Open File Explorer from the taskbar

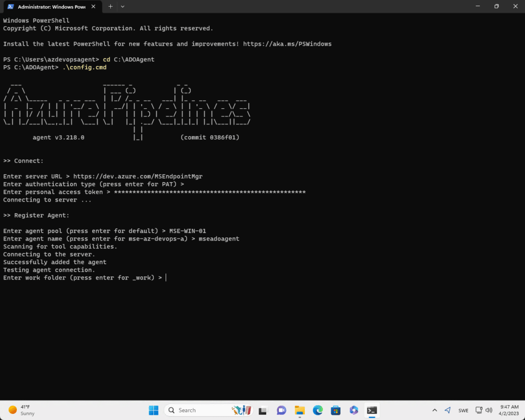click(x=299, y=410)
